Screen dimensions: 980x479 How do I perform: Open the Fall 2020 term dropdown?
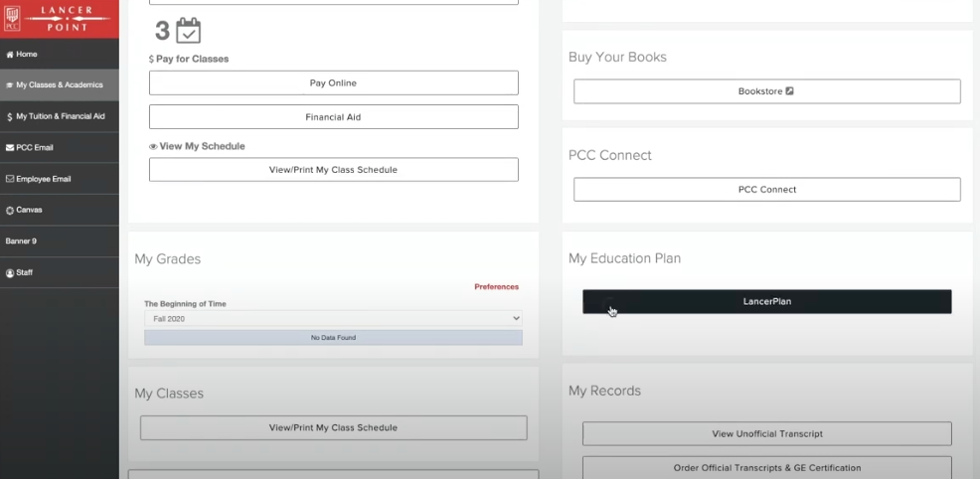pos(333,318)
